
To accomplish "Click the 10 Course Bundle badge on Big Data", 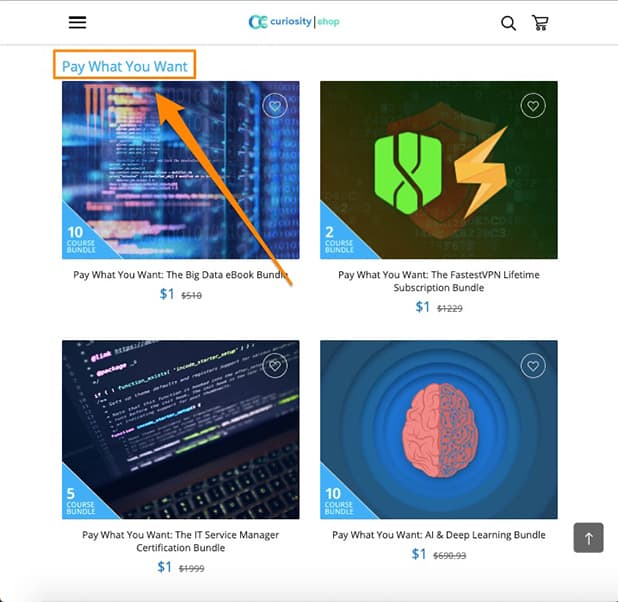I will point(80,241).
